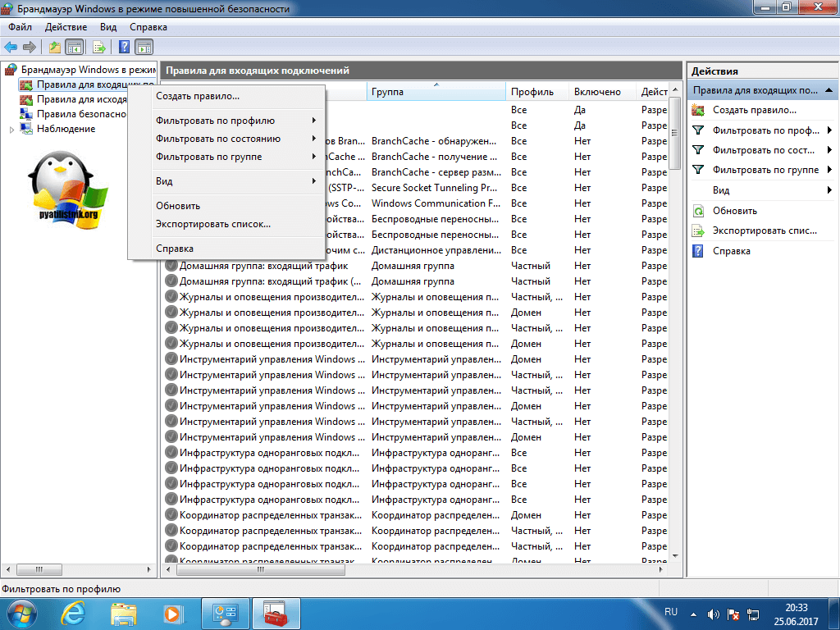Viewport: 840px width, 630px height.
Task: Expand the Наблюдение tree node
Action: (11, 130)
